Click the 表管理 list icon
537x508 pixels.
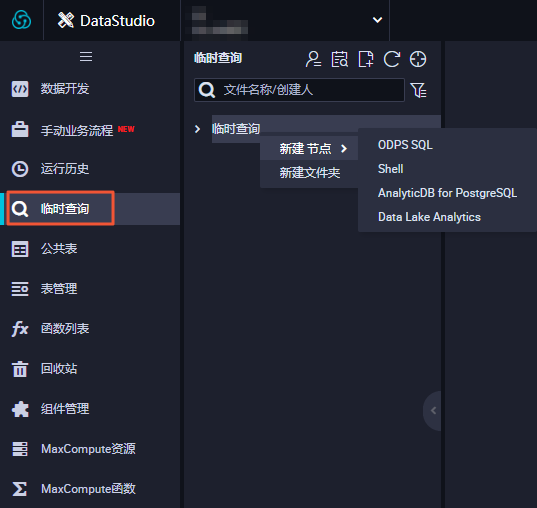tap(20, 289)
